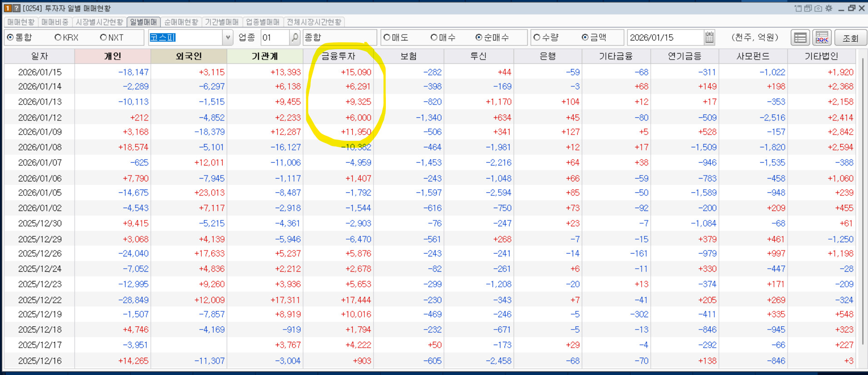The image size is (868, 375).
Task: Open the 매매현황 tab
Action: [21, 22]
